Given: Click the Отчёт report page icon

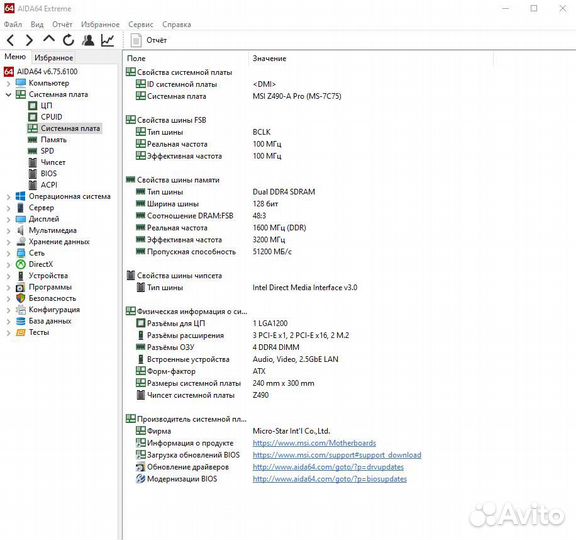Looking at the screenshot, I should click(x=136, y=40).
